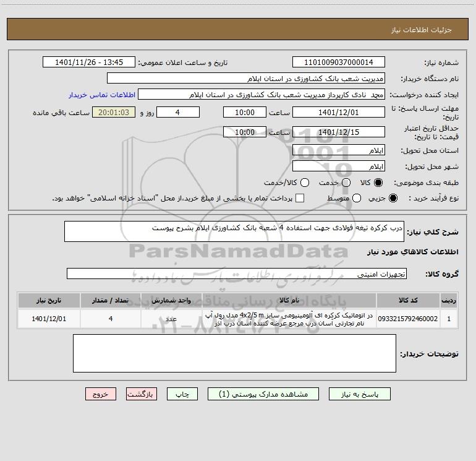Click the response deadline date 1401/12/01 field
The height and width of the screenshot is (461, 476).
click(339, 113)
